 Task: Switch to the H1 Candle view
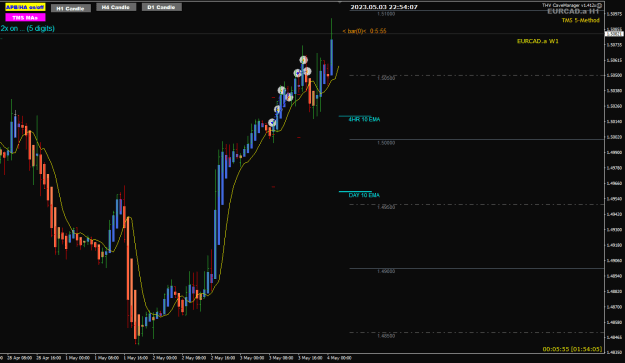tap(71, 8)
